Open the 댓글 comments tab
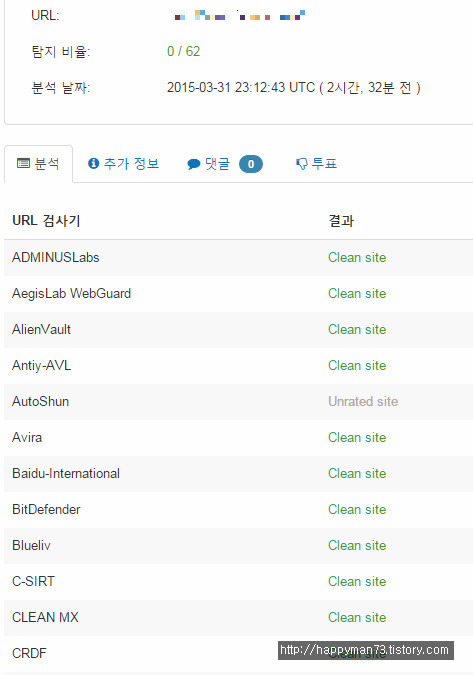473x675 pixels. click(x=225, y=164)
